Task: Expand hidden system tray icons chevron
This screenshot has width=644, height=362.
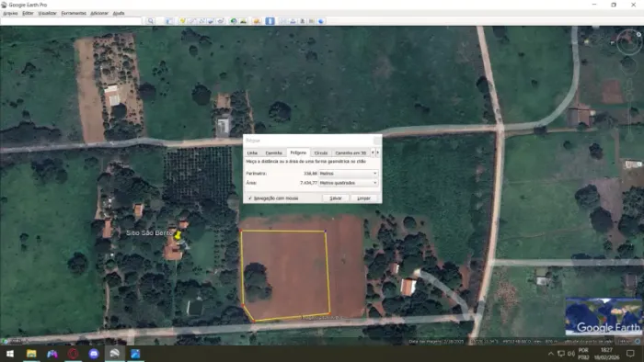Action: pyautogui.click(x=550, y=354)
